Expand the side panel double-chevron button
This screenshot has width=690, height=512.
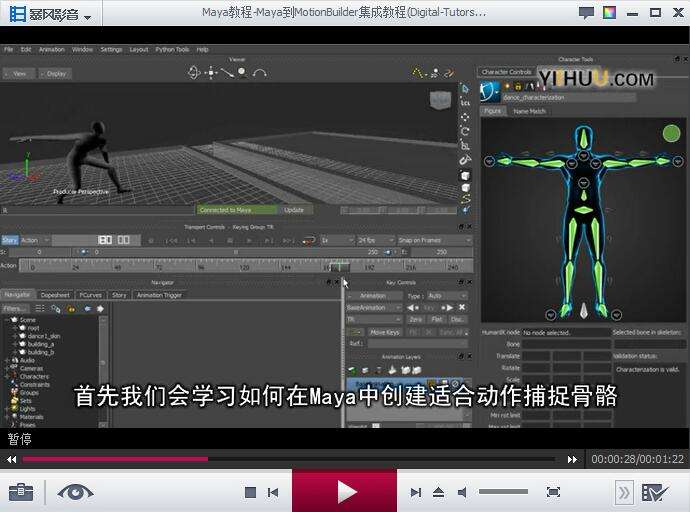pos(624,493)
